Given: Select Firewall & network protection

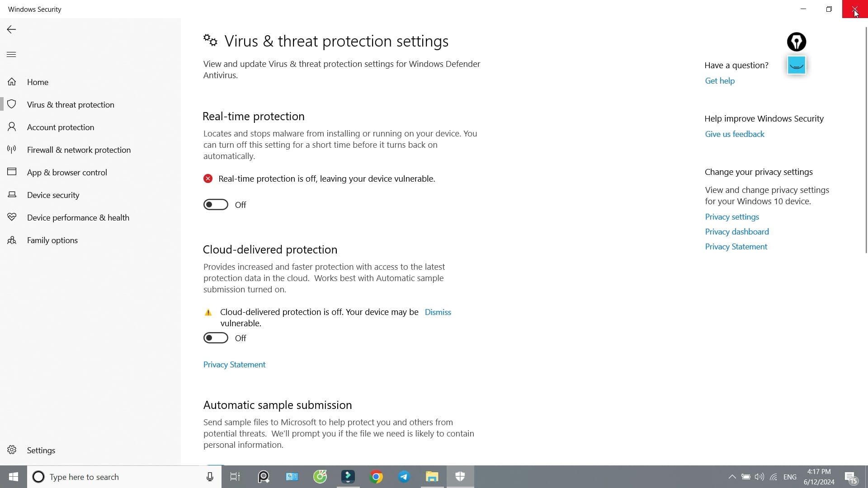Looking at the screenshot, I should (x=79, y=150).
